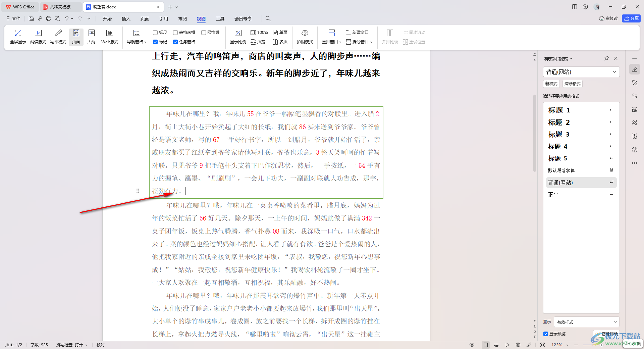Screen dimensions: 644x349
Task: Switch to the Review tab
Action: 182,19
